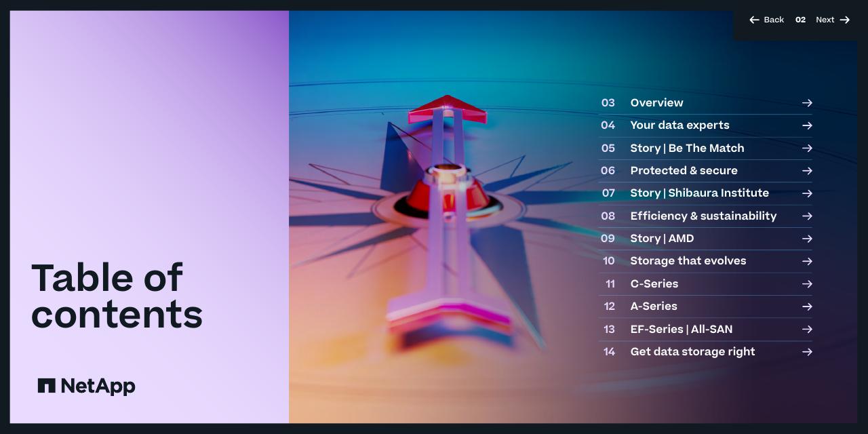Image resolution: width=868 pixels, height=434 pixels.
Task: Click page number 09 in contents
Action: click(x=608, y=239)
